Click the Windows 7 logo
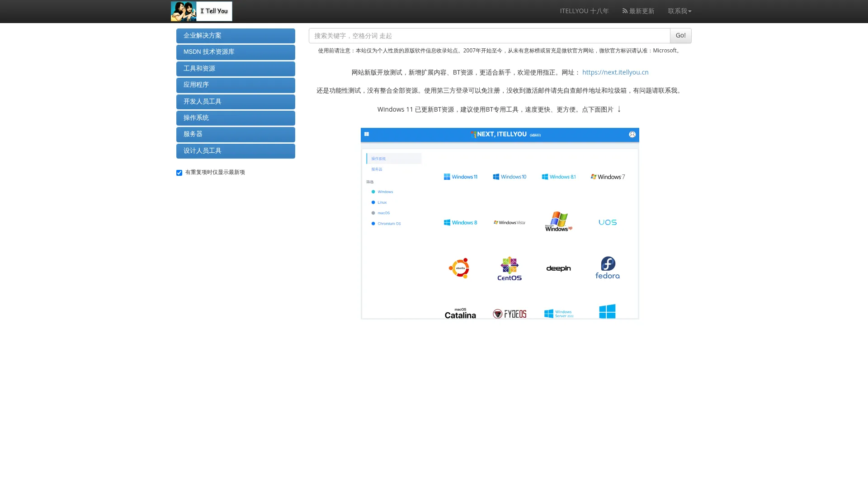Image resolution: width=868 pixels, height=488 pixels. pos(607,177)
